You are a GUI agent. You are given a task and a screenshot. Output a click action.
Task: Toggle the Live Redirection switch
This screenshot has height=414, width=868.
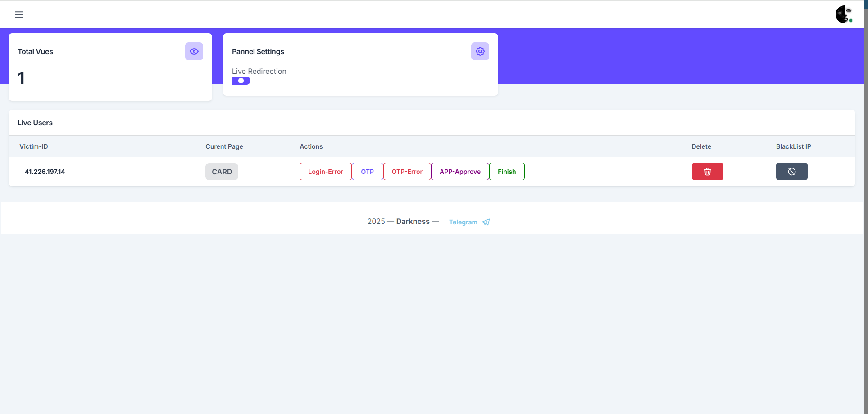point(241,81)
